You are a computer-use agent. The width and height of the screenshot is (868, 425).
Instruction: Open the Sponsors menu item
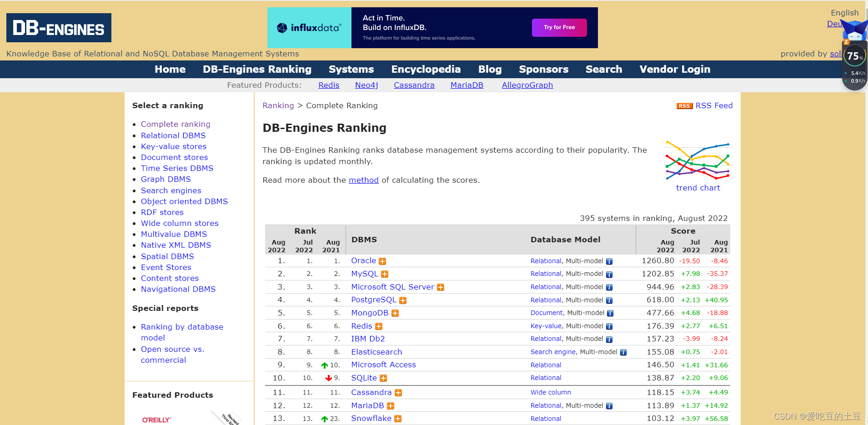(544, 69)
